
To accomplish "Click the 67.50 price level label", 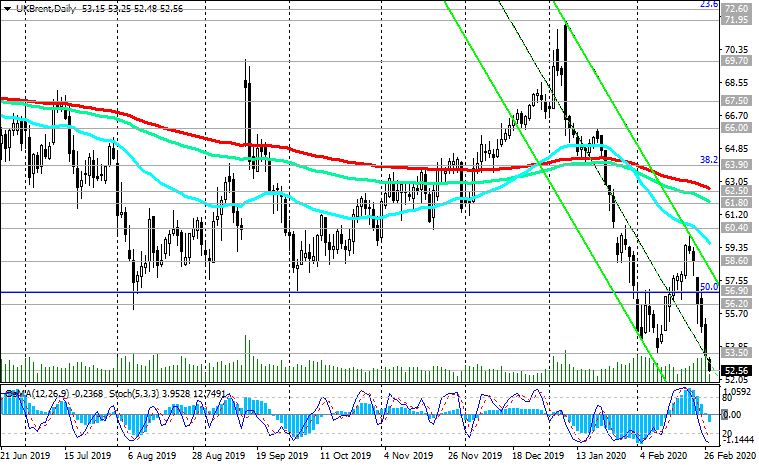I will click(x=736, y=101).
